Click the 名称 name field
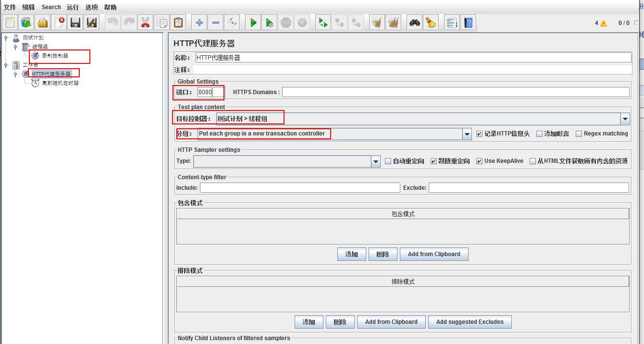644x344 pixels. coord(413,58)
